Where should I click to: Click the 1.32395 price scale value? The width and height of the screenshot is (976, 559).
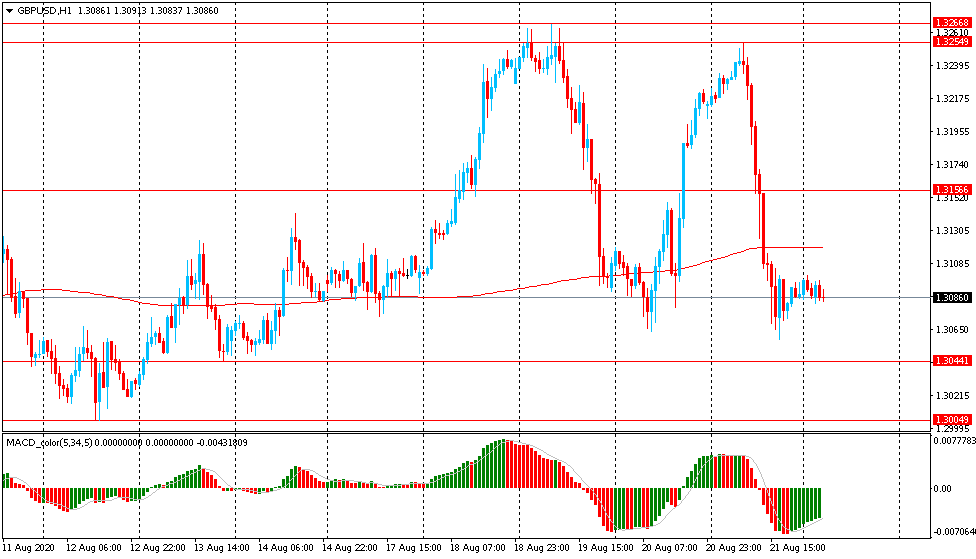953,65
